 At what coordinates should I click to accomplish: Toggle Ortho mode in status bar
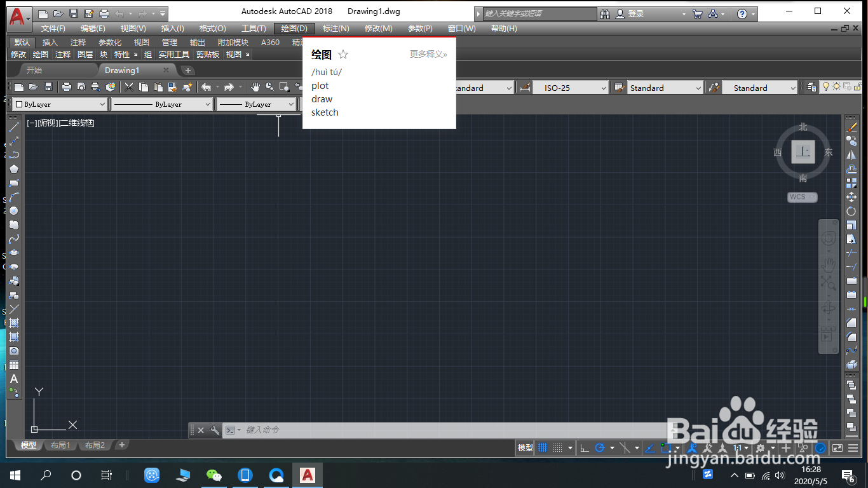[583, 448]
